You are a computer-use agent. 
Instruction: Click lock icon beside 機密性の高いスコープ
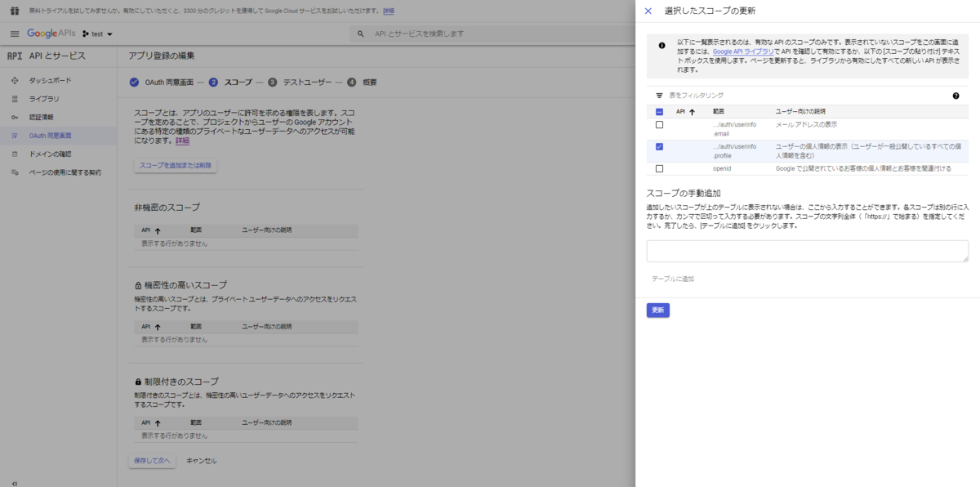[139, 286]
